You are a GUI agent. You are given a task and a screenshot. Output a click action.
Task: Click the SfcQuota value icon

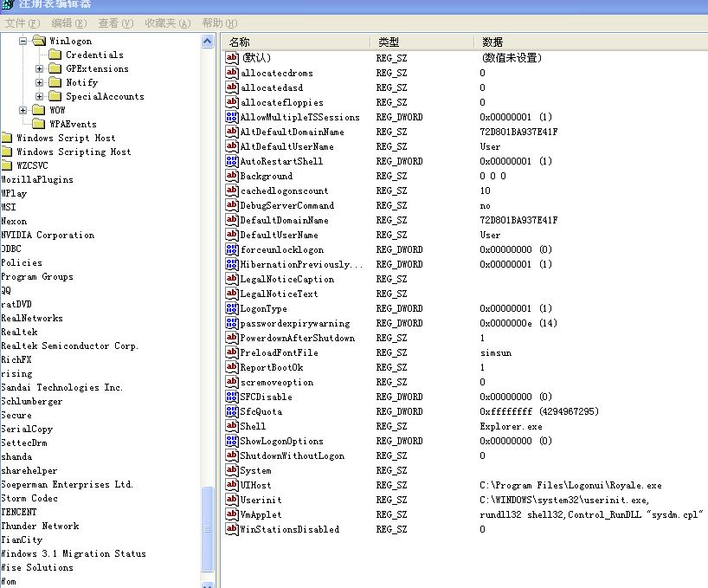coord(232,411)
